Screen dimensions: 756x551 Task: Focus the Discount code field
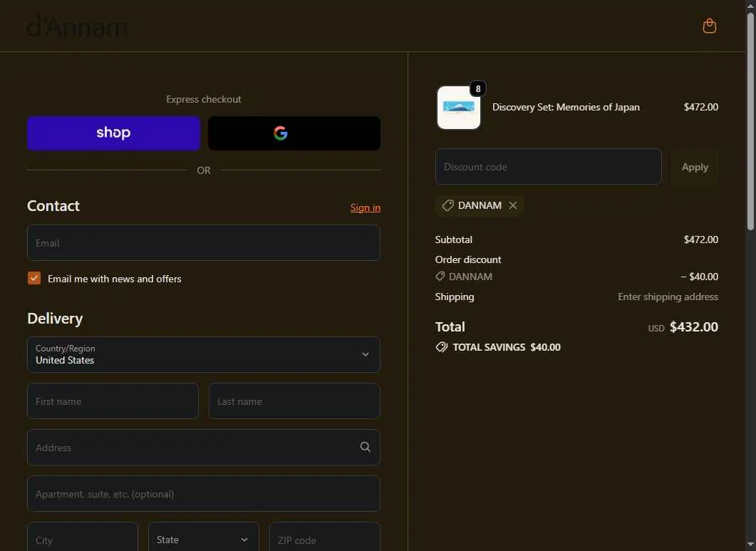click(x=548, y=167)
